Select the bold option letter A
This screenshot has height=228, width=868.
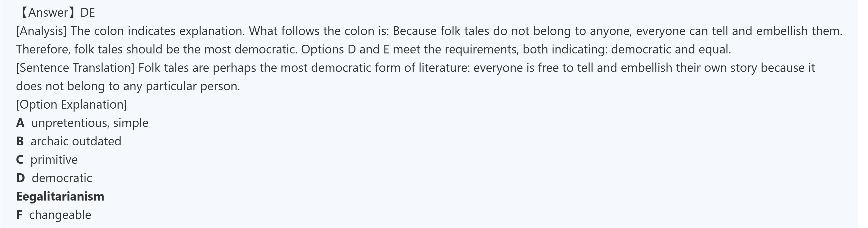tap(20, 123)
